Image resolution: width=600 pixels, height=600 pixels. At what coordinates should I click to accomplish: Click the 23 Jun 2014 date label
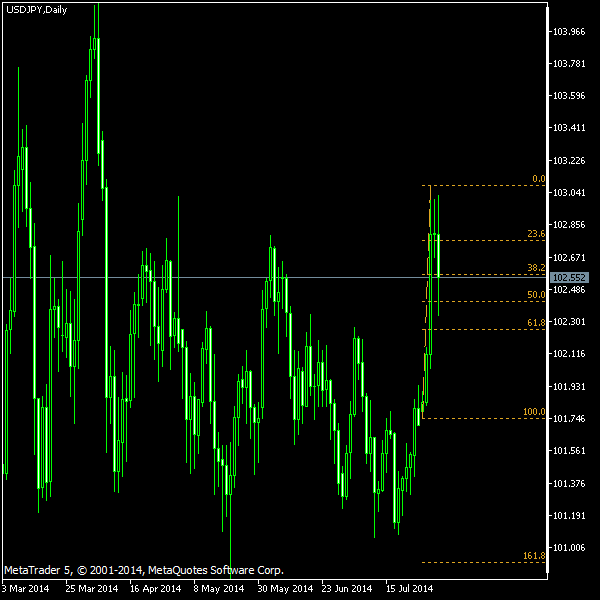click(347, 589)
